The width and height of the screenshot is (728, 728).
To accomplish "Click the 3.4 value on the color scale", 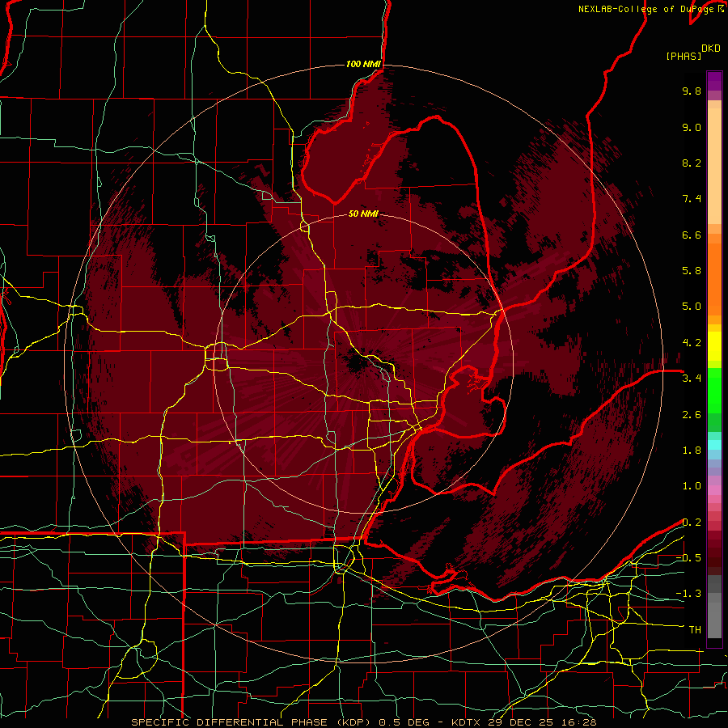I will coord(692,379).
